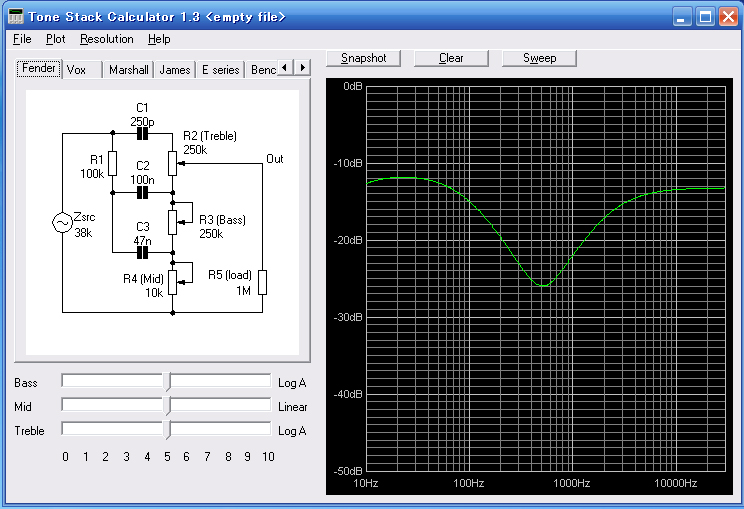Open the Plot menu
Viewport: 744px width, 509px height.
(x=55, y=39)
